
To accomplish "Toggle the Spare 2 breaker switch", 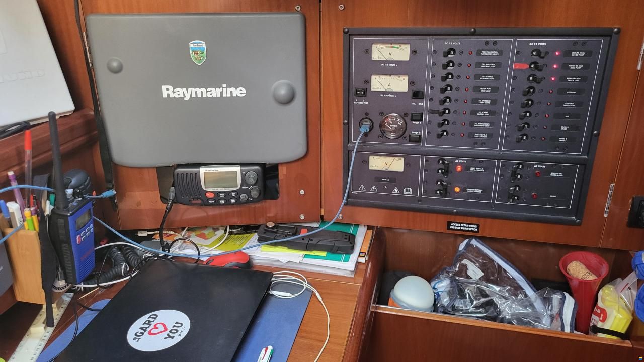I will [x=522, y=137].
